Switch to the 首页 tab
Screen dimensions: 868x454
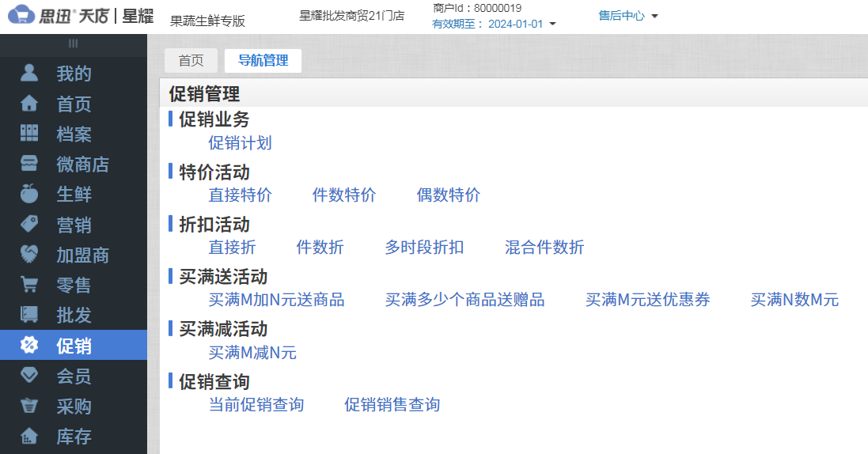pyautogui.click(x=191, y=60)
